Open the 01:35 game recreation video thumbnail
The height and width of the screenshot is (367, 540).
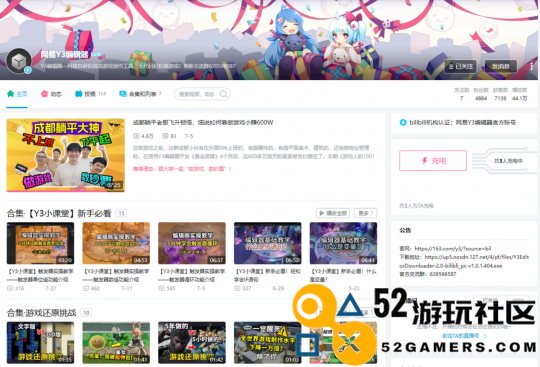[x=40, y=343]
